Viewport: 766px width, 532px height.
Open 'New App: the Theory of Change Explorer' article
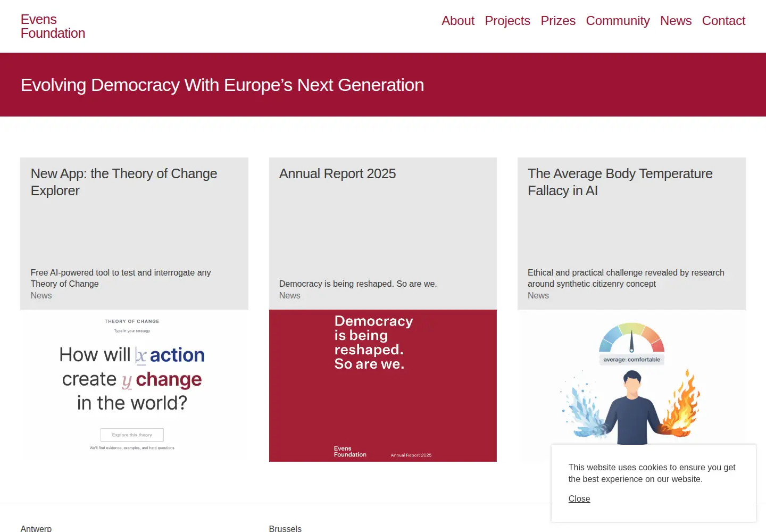pyautogui.click(x=124, y=182)
